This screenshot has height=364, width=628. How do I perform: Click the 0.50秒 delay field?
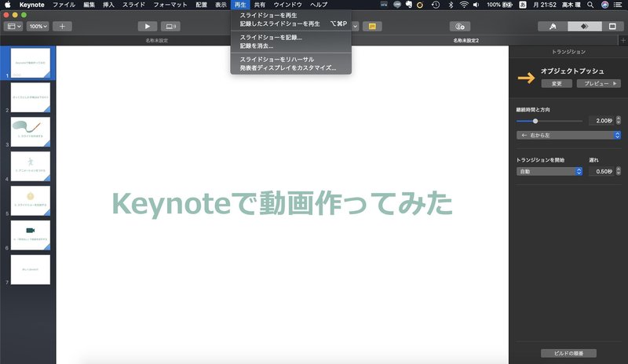coord(601,171)
